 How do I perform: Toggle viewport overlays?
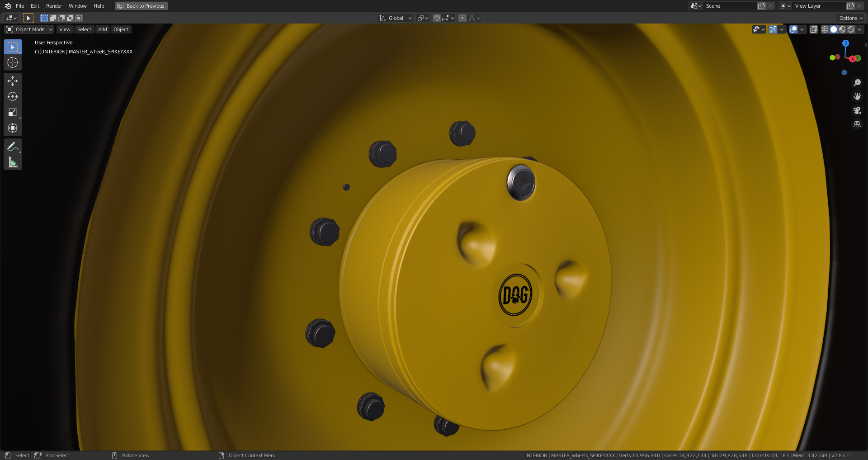coord(793,29)
